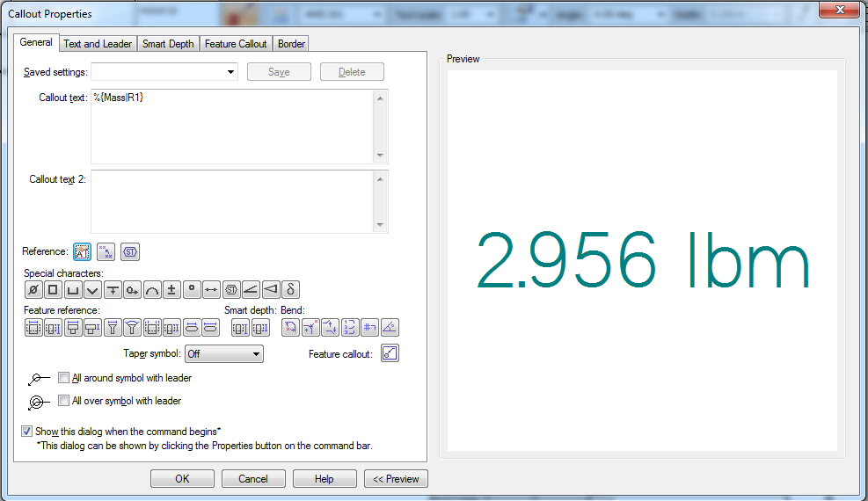Viewport: 868px width, 501px height.
Task: Switch to the Border tab
Action: click(291, 44)
